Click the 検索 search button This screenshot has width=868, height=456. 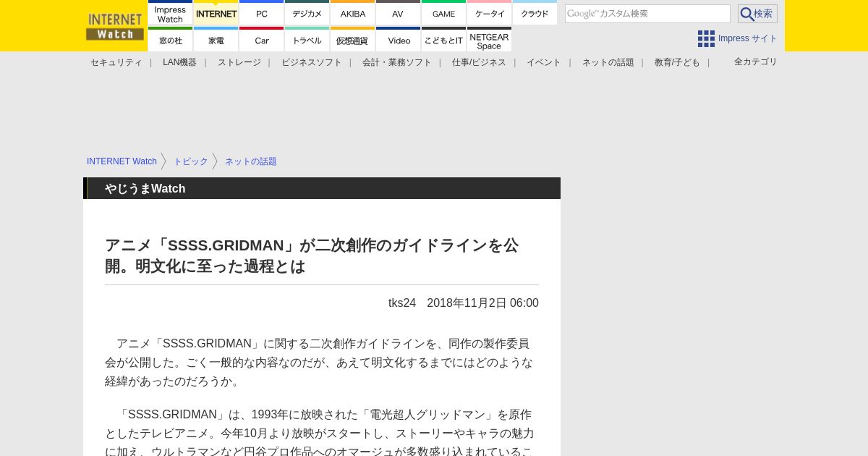click(x=757, y=14)
